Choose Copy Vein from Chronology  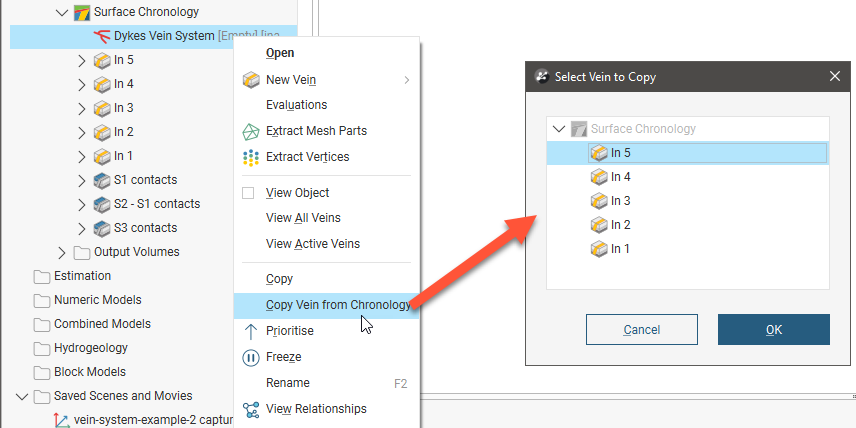(x=337, y=305)
